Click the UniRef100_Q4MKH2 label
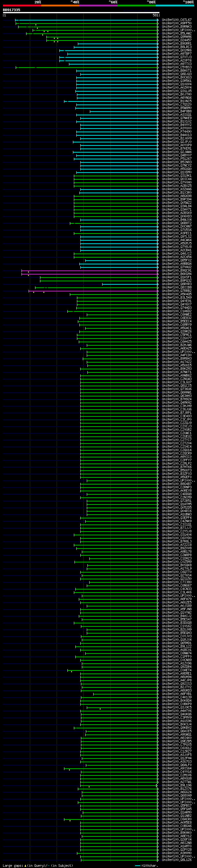The height and width of the screenshot is (868, 197). tap(176, 403)
